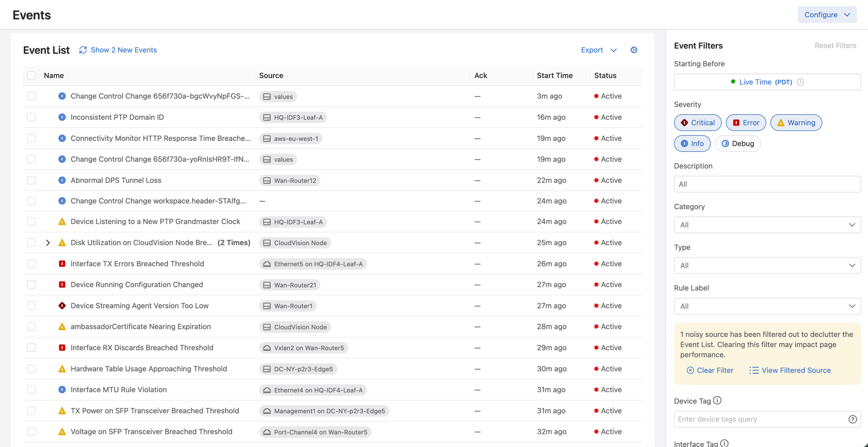The width and height of the screenshot is (868, 447).
Task: Sort by the Status column header
Action: click(605, 75)
